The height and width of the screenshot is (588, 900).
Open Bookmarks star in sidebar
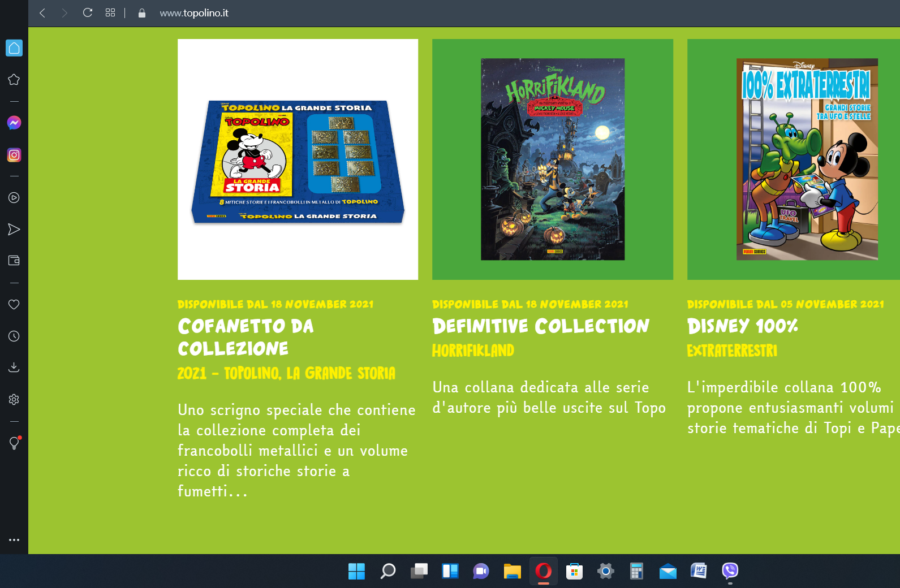(14, 80)
